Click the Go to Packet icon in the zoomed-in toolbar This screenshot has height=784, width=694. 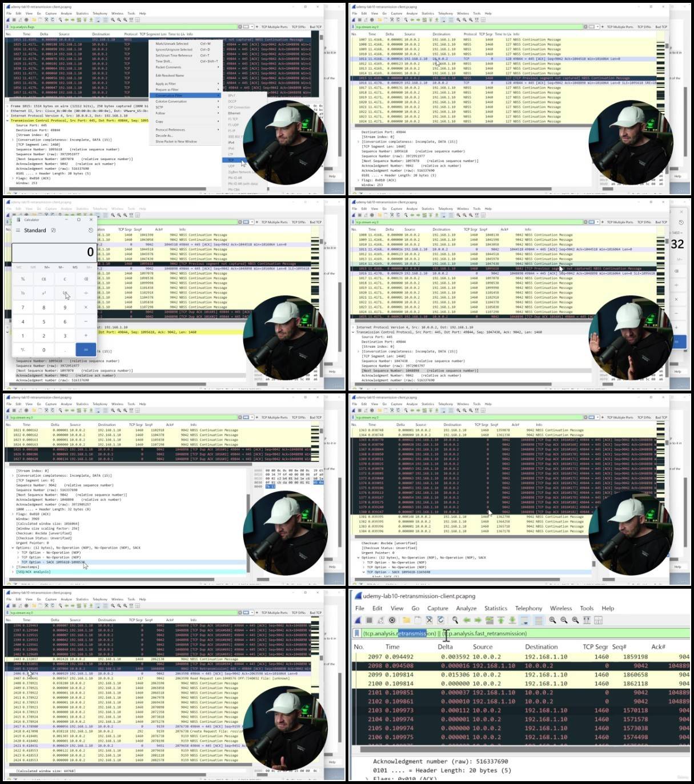490,620
